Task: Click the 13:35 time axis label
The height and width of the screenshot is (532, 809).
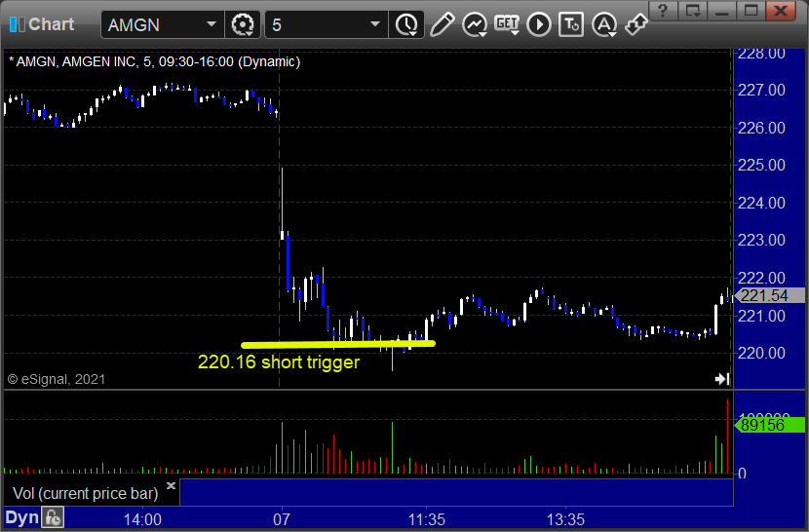Action: coord(565,519)
